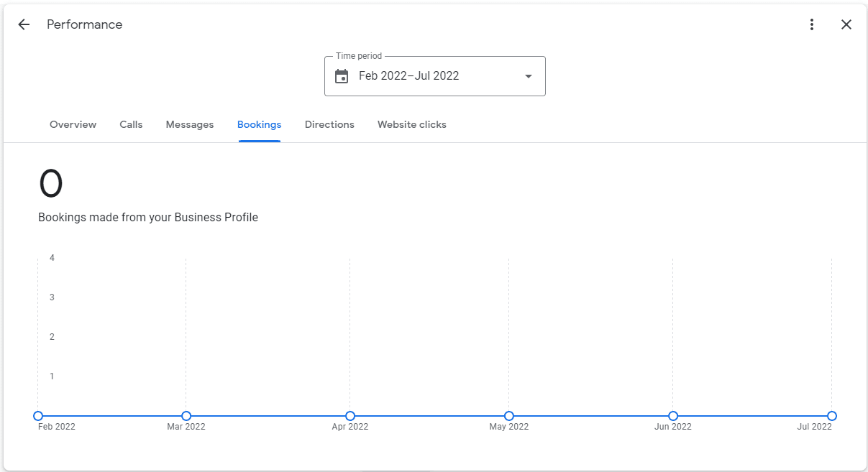Viewport: 868px width, 472px height.
Task: Click the Mar 2022 chart data point
Action: [x=186, y=416]
